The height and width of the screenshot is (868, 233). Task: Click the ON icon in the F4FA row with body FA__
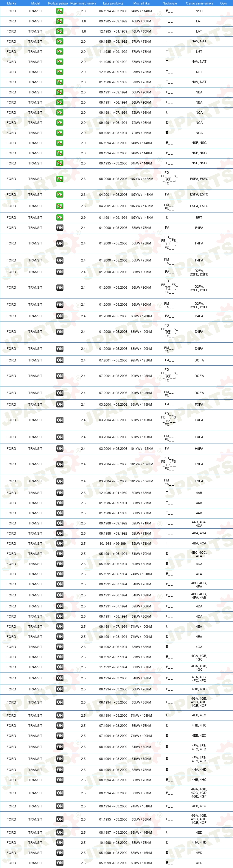[x=60, y=228]
